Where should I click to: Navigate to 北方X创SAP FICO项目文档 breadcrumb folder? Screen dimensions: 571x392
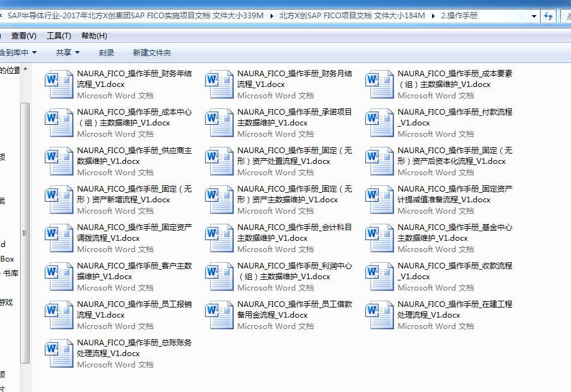pyautogui.click(x=352, y=16)
